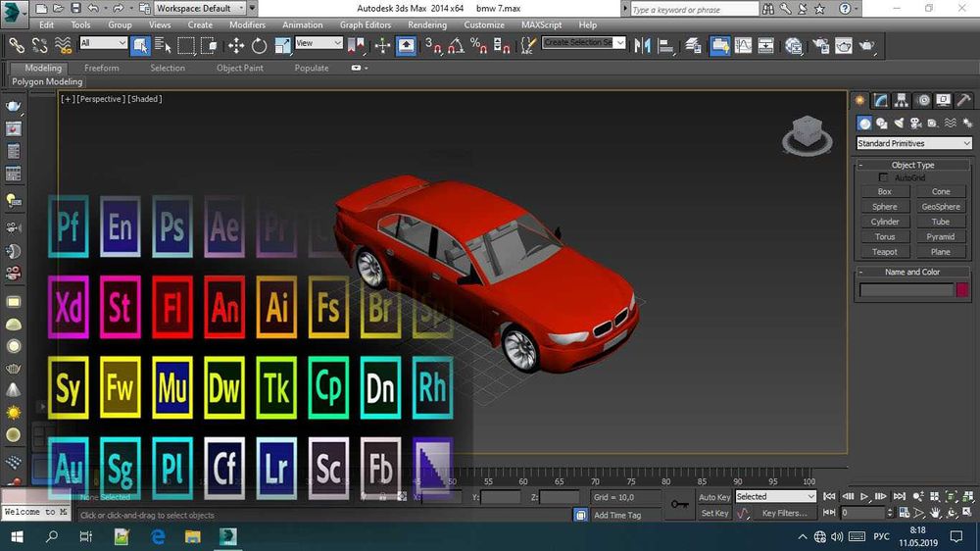Click the Teapot primitive button
Viewport: 980px width, 551px height.
[885, 252]
